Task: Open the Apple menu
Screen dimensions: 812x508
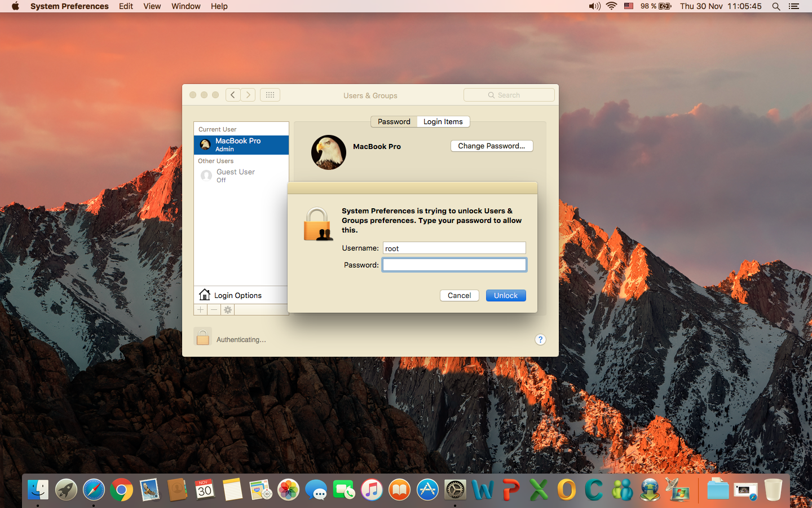Action: 15,6
